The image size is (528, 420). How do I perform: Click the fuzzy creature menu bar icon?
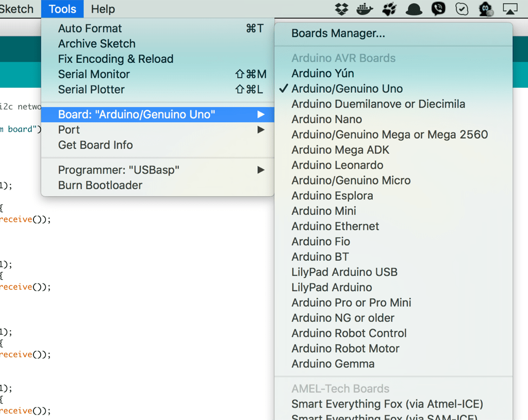click(x=486, y=9)
